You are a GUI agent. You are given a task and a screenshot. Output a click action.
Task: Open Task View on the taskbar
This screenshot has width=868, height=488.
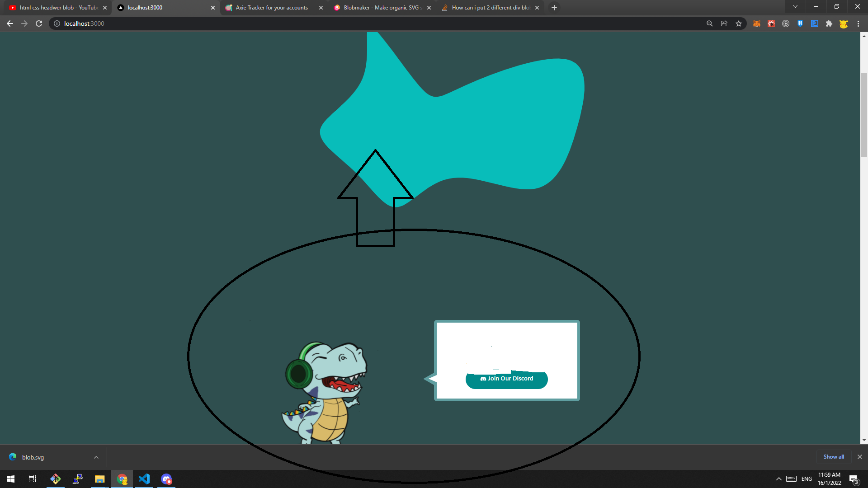point(33,479)
